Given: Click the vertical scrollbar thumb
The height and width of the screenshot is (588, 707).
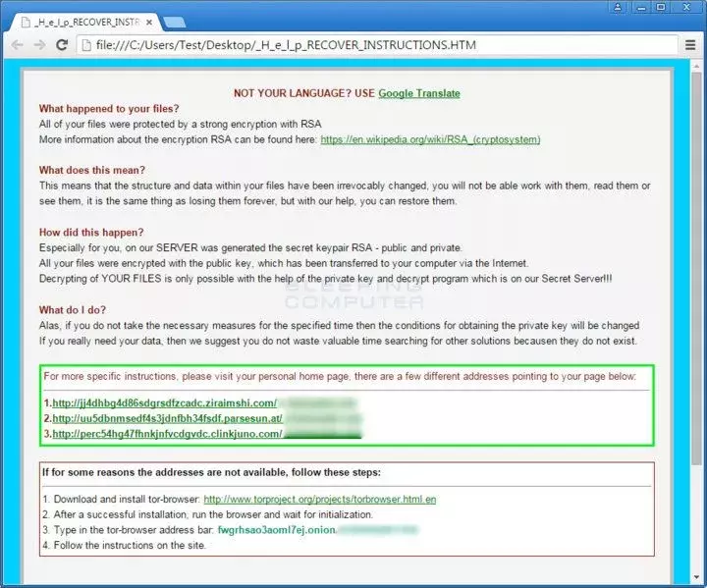Looking at the screenshot, I should (696, 271).
